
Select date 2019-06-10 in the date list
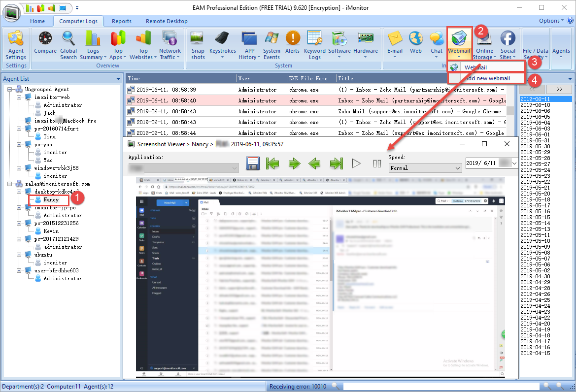[x=535, y=105]
